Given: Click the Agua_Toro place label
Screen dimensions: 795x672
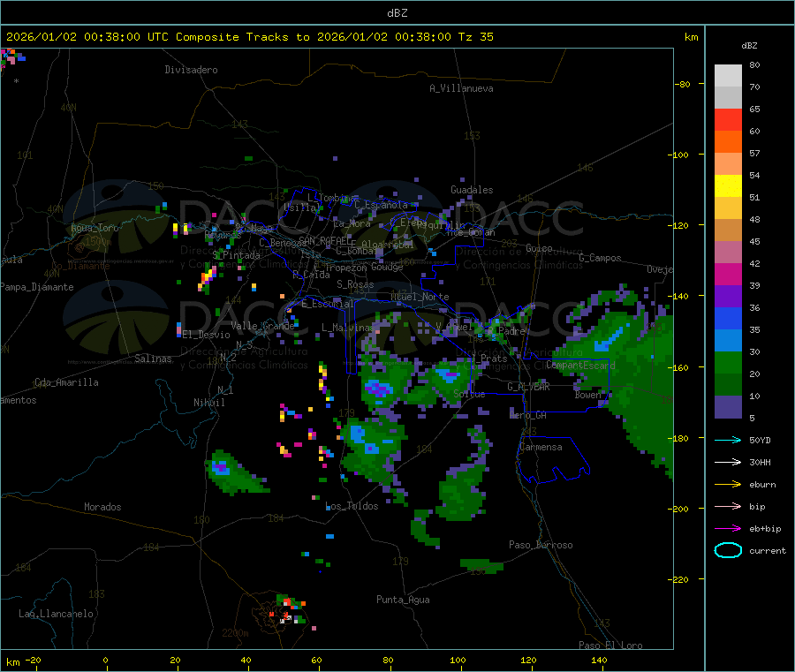Looking at the screenshot, I should pyautogui.click(x=95, y=228).
